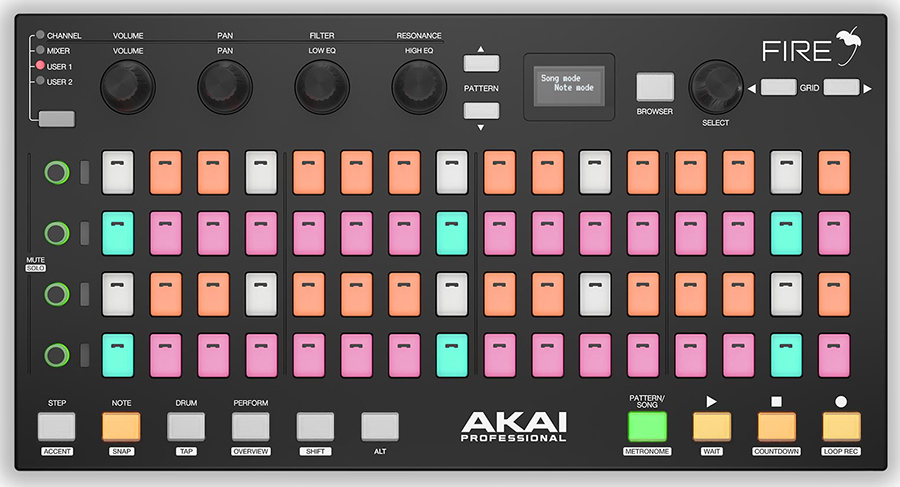The image size is (900, 487).
Task: Click the VOLUME knob
Action: pos(128,87)
